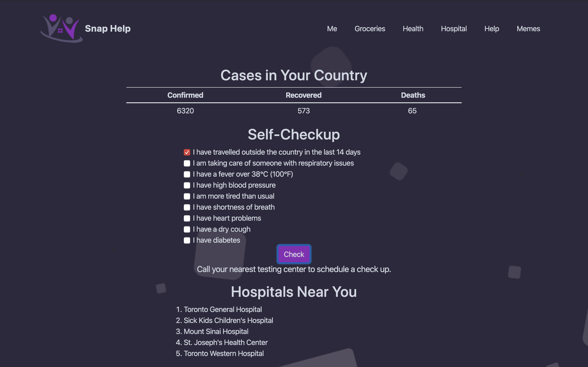Visit the Memes page
Screen dimensions: 588x367
tap(529, 29)
